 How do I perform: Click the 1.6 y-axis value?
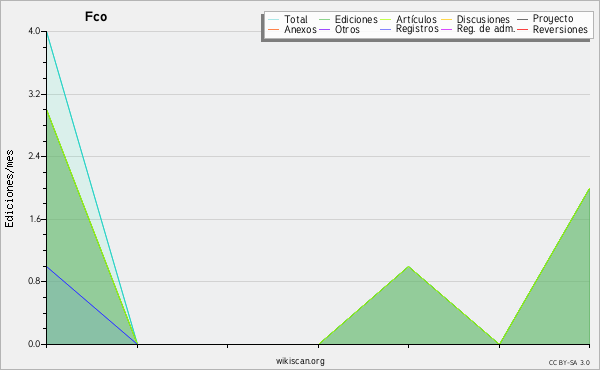[34, 219]
